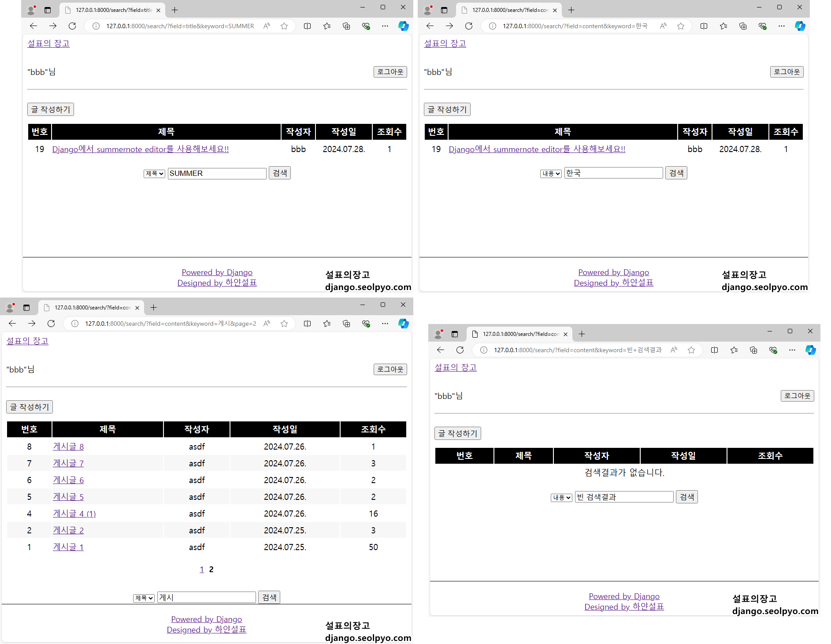Image resolution: width=831 pixels, height=644 pixels.
Task: Open summernote post link in SUMMER window
Action: [x=141, y=149]
